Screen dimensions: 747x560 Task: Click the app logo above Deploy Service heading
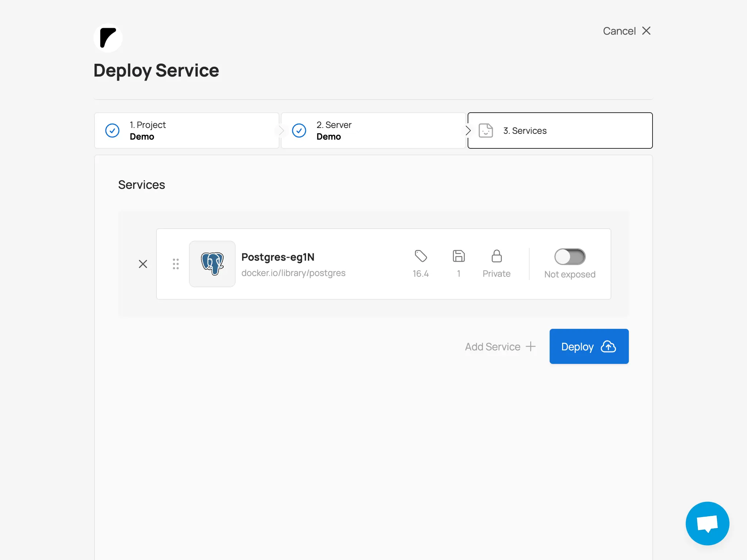108,38
